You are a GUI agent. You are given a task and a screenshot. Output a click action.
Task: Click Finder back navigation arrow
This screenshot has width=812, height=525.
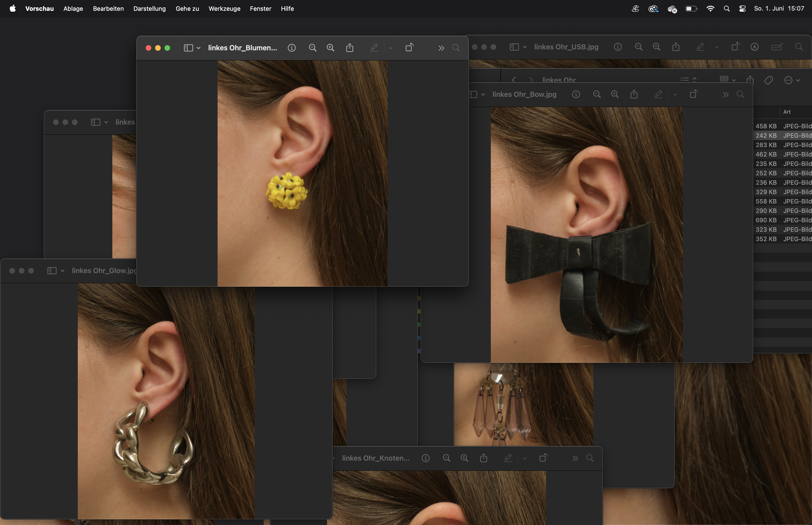pos(514,80)
